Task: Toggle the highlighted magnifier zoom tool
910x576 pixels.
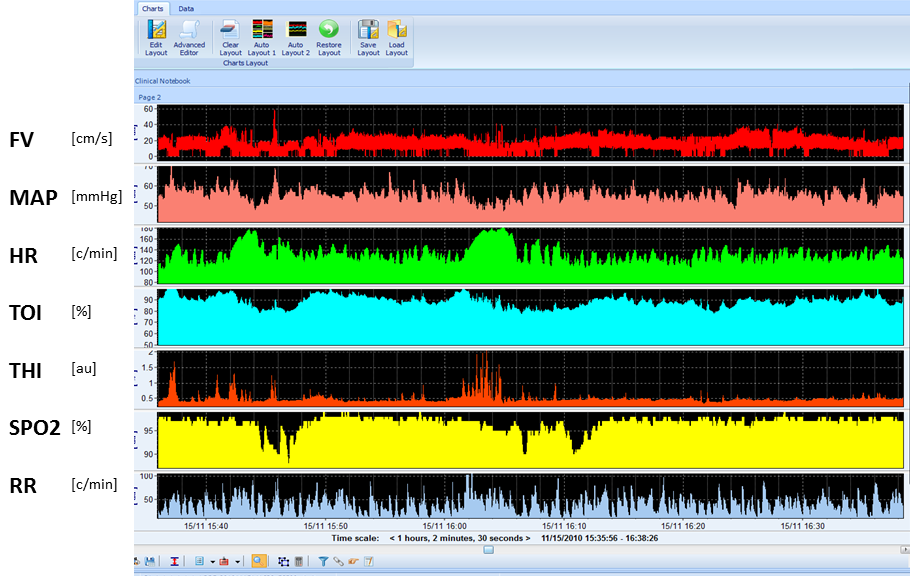Action: 258,562
